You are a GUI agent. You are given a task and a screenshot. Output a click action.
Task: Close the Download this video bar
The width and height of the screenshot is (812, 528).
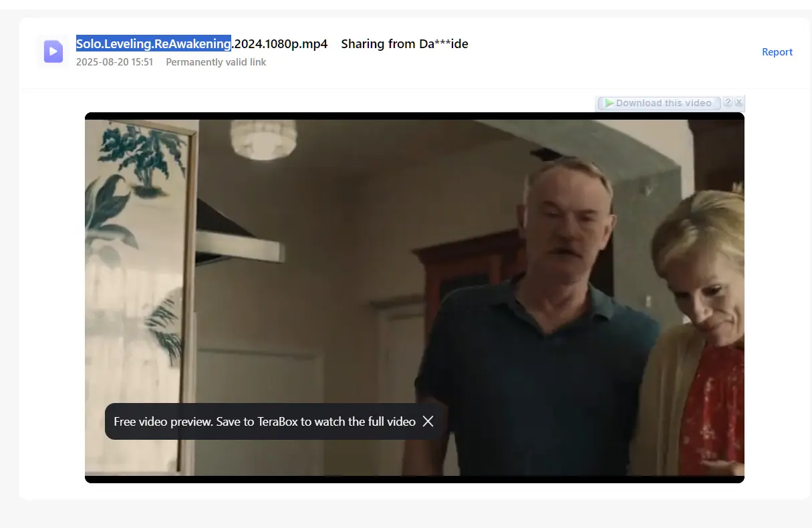[x=738, y=102]
